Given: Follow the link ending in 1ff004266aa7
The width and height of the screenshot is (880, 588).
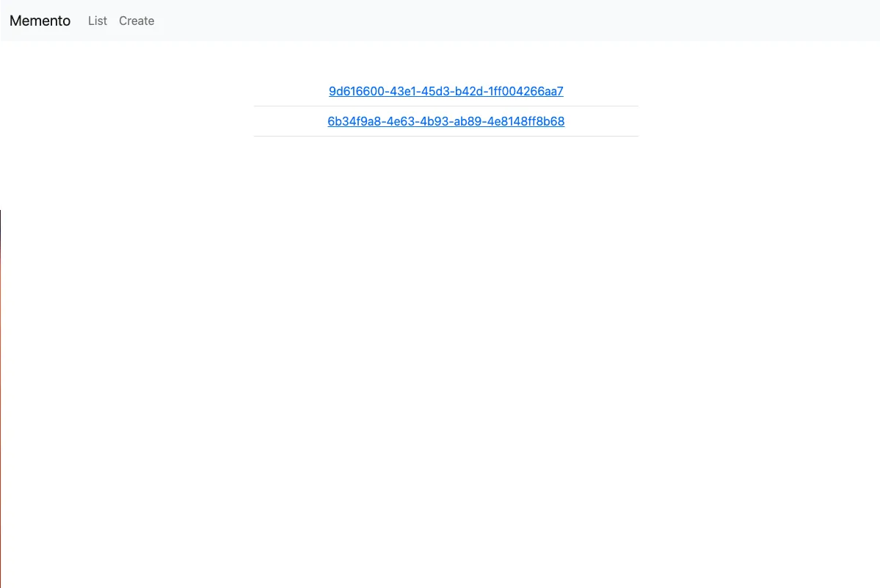Looking at the screenshot, I should 446,91.
